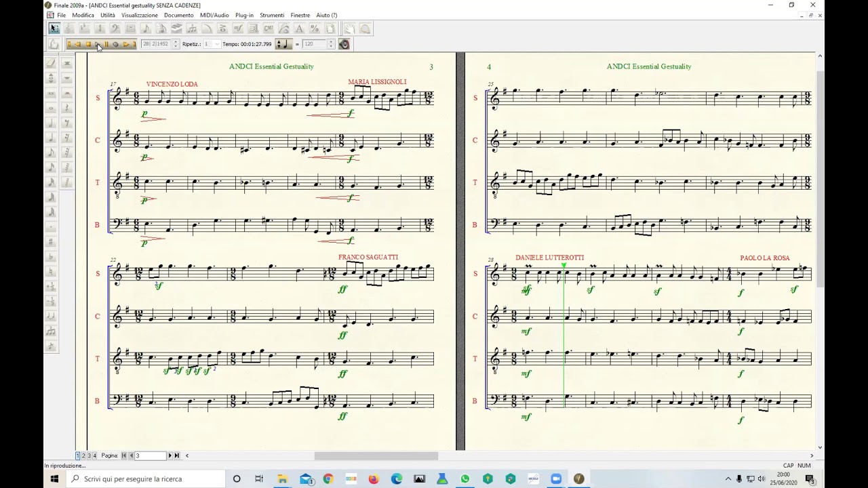
Task: Click the measure counter field 28|2|1452
Action: [x=157, y=44]
